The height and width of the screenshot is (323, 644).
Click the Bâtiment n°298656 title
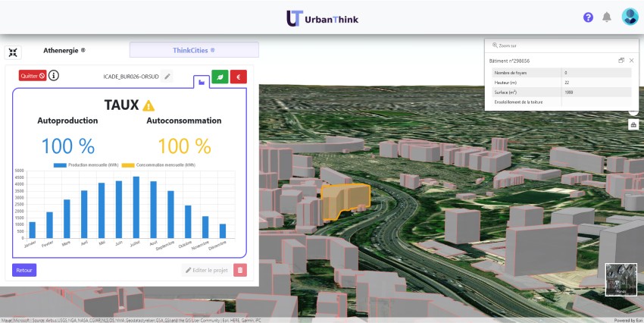[509, 61]
